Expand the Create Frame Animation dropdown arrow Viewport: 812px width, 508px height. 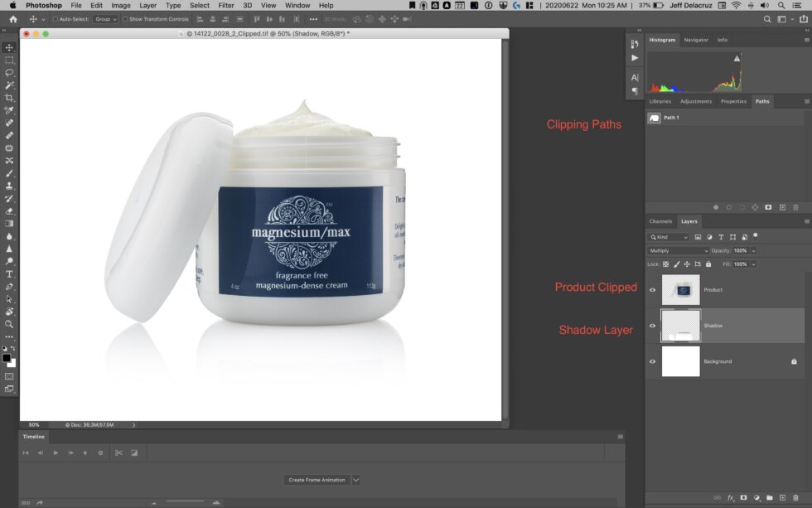(x=355, y=480)
